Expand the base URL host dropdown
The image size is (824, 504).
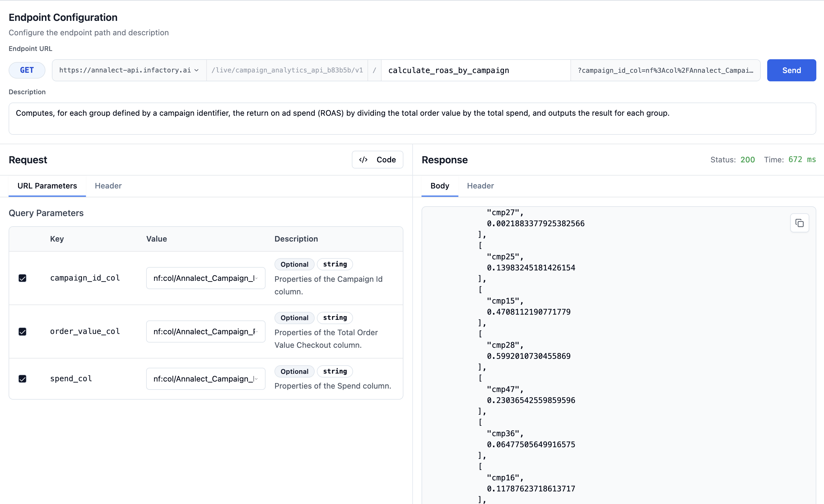129,70
